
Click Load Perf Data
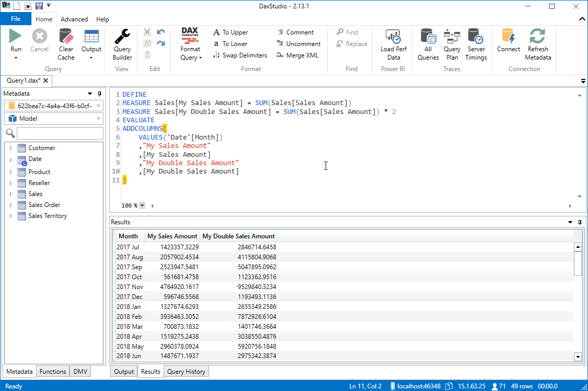click(x=394, y=44)
